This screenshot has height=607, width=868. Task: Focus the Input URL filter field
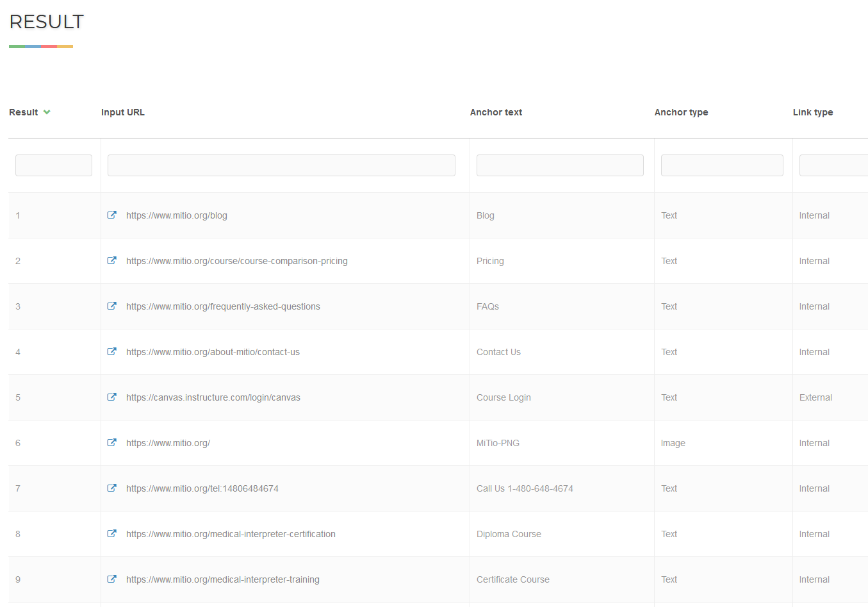click(281, 165)
